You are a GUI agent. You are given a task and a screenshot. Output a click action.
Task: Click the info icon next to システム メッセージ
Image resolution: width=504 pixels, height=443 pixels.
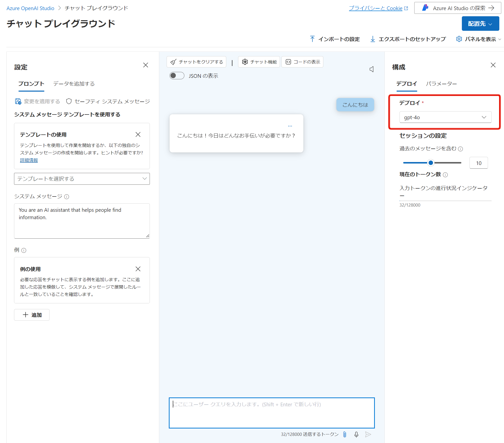tap(67, 197)
